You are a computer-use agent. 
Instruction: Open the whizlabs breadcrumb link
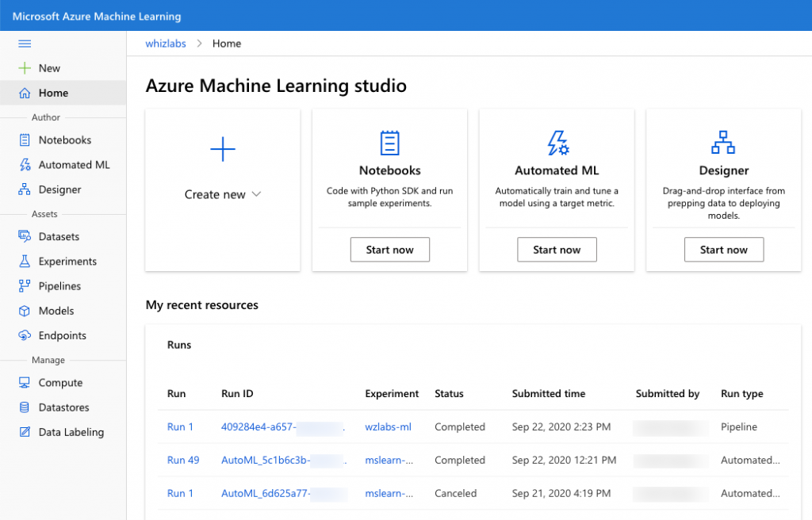point(165,43)
